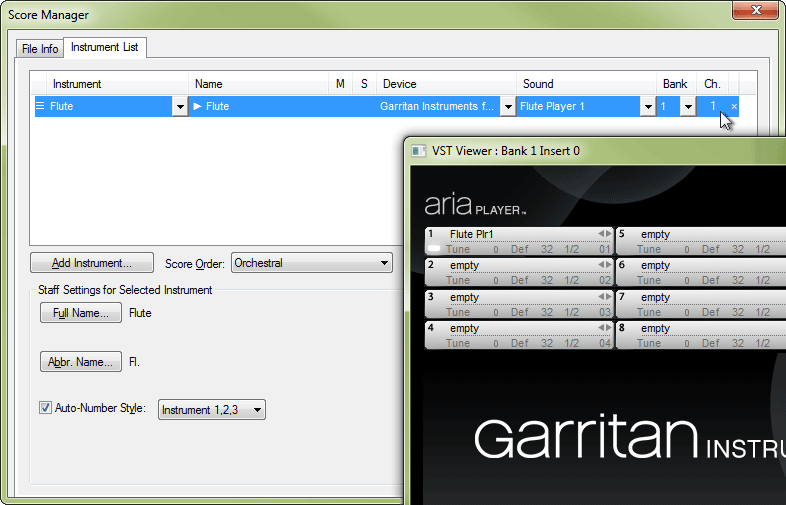Toggle the Auto-Number Style checkbox
The image size is (786, 505).
pyautogui.click(x=45, y=408)
